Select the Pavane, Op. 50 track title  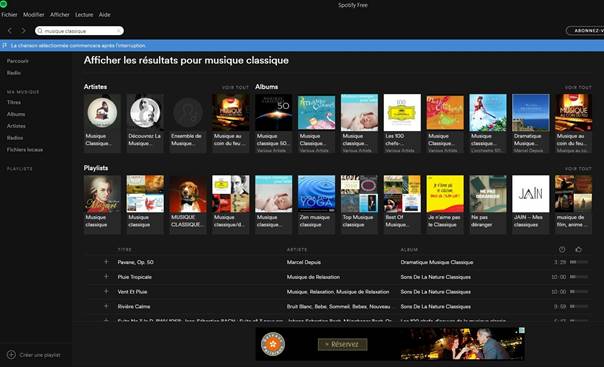point(135,262)
